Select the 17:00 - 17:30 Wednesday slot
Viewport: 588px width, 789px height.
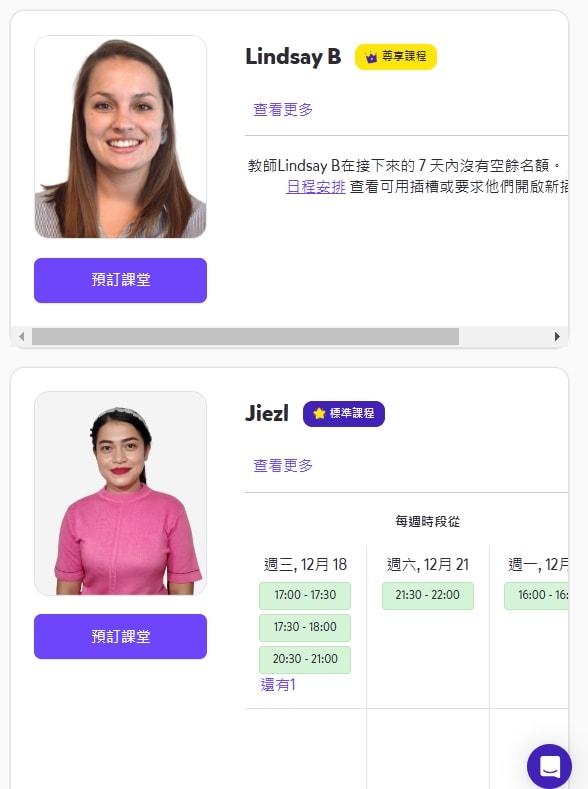point(305,595)
